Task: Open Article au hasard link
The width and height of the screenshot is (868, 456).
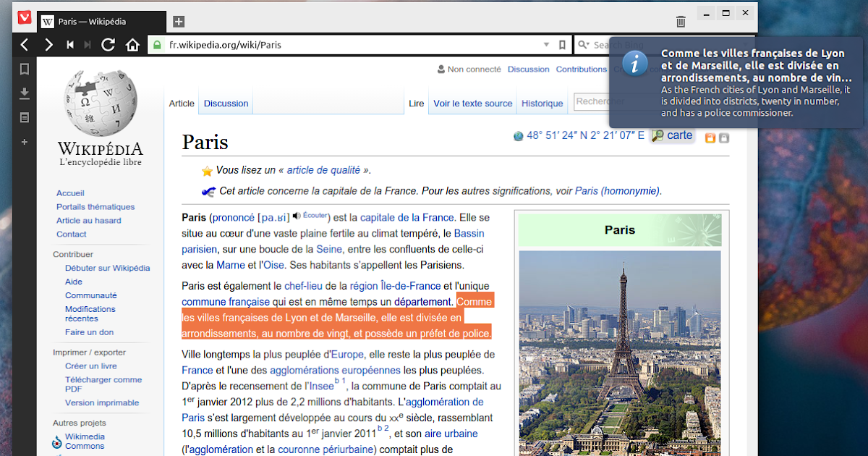Action: 89,221
